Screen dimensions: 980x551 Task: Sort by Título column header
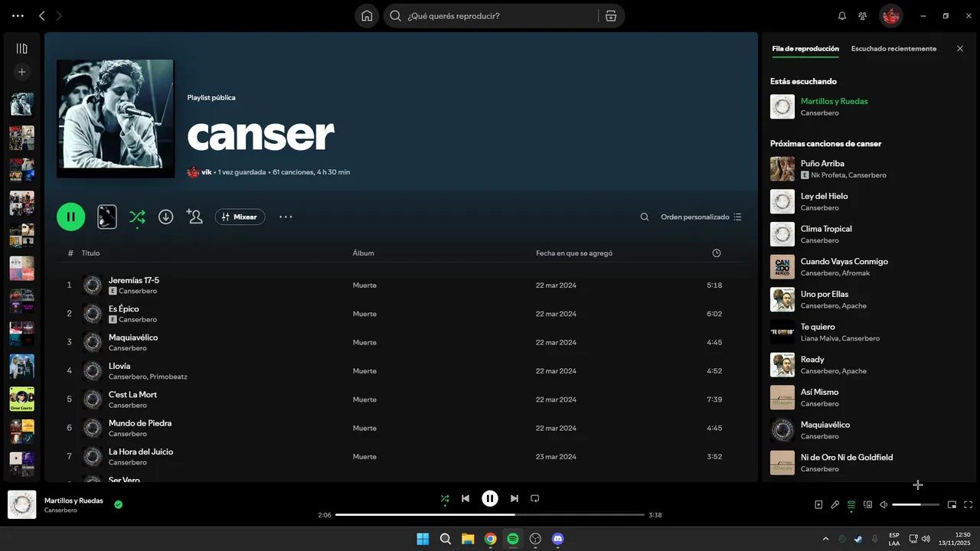pyautogui.click(x=90, y=253)
